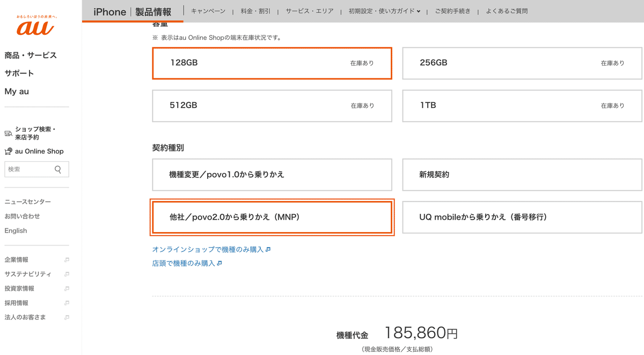
Task: Open よくあるご質問 page
Action: tap(507, 11)
